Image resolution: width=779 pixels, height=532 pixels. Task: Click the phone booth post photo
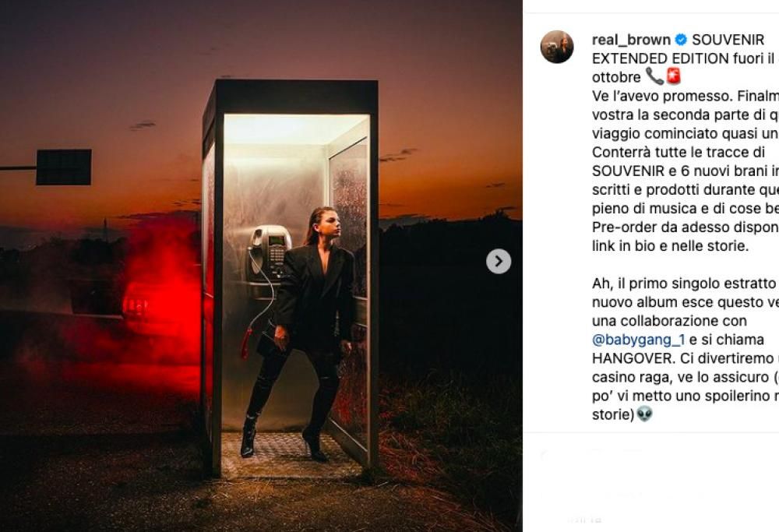(x=261, y=266)
